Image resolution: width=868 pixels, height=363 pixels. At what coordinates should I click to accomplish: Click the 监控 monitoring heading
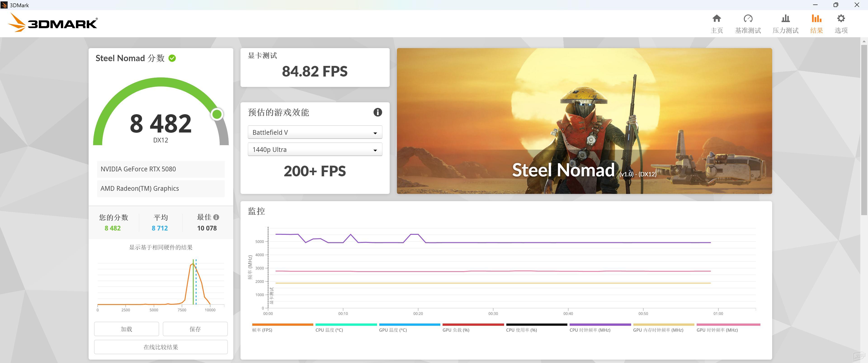pos(256,211)
